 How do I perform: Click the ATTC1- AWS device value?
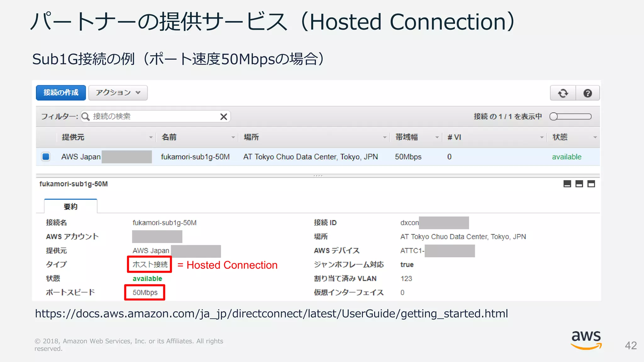point(412,250)
